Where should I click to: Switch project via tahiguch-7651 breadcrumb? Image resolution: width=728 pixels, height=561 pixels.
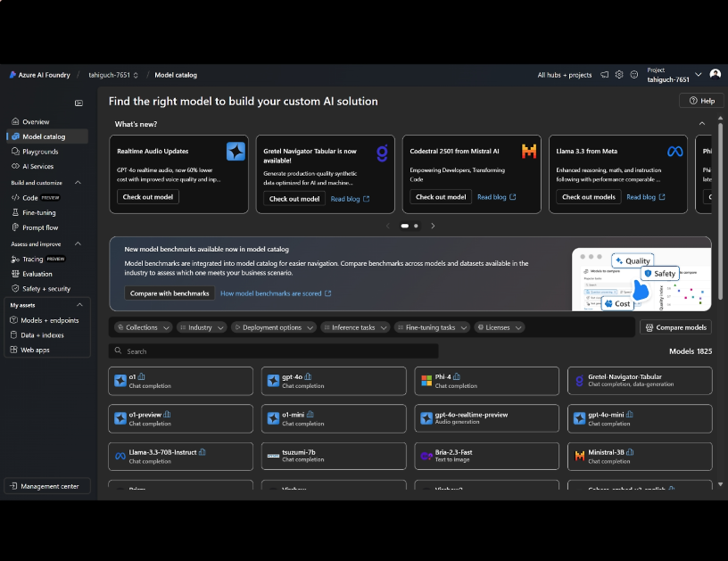click(113, 75)
